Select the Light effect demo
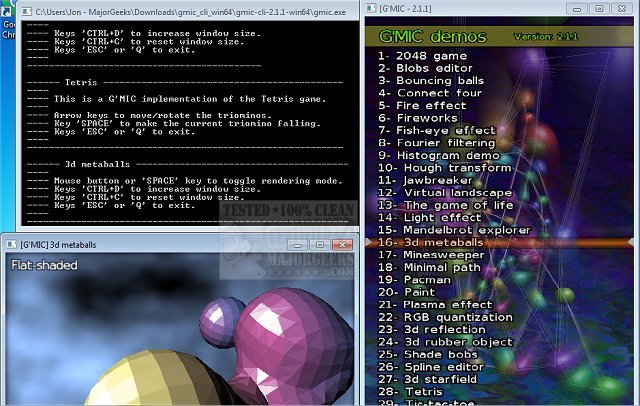640x406 pixels. 429,217
